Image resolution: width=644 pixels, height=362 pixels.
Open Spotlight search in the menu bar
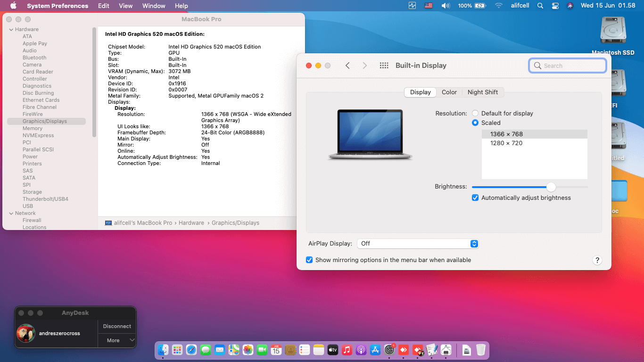540,6
